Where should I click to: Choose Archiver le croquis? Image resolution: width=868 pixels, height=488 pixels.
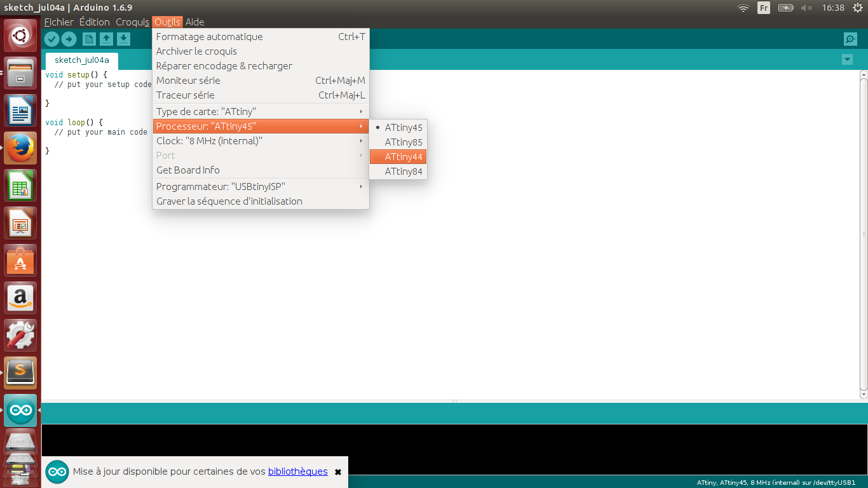[x=261, y=51]
